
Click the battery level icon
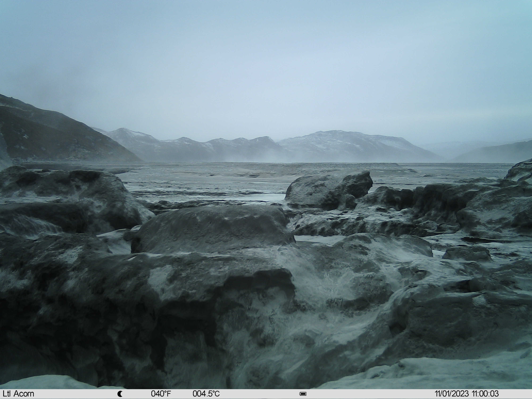pos(303,394)
